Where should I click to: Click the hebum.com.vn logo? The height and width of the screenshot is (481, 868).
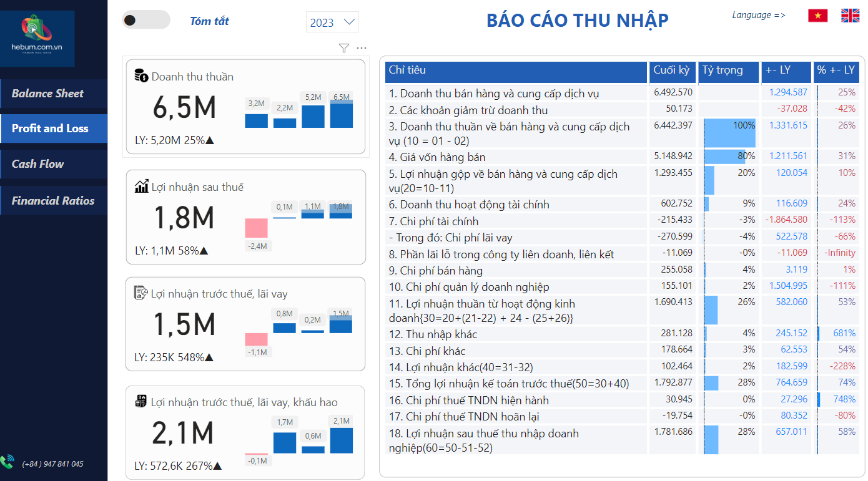tap(37, 38)
